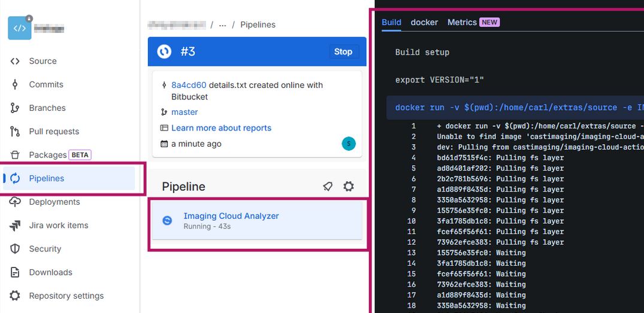Screen dimensions: 644x313
Task: Click the master branch link
Action: click(x=185, y=112)
